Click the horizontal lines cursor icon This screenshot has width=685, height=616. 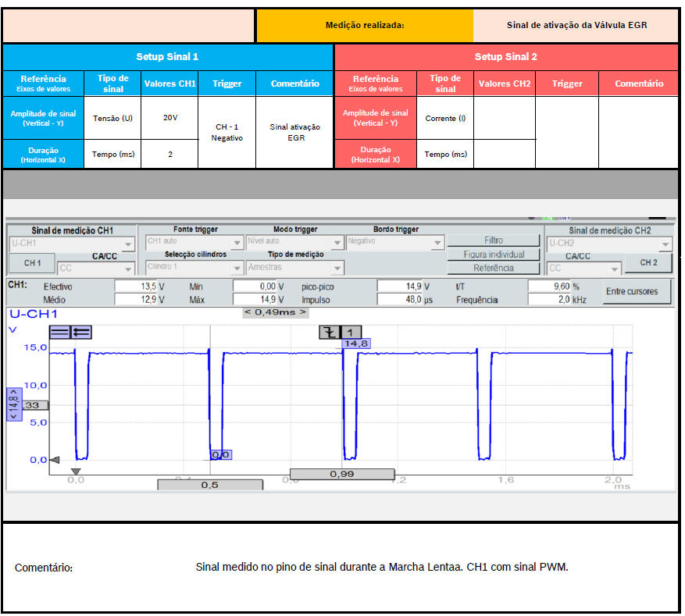(x=59, y=332)
